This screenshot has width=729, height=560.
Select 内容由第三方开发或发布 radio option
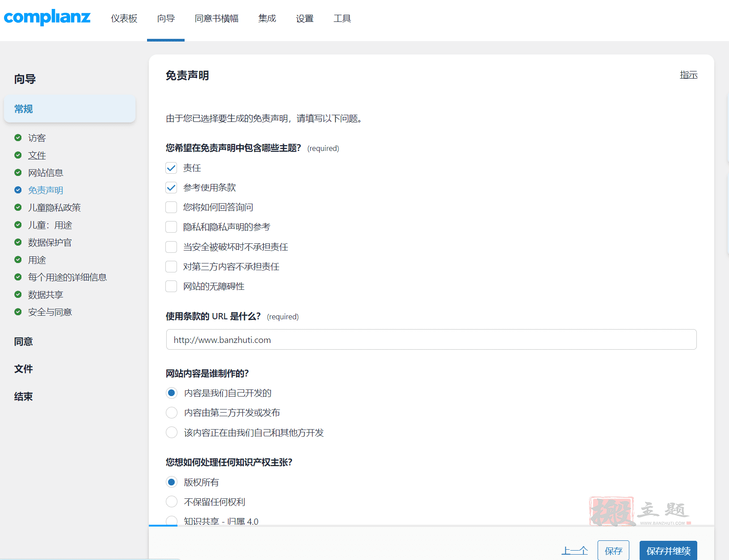[x=172, y=413]
